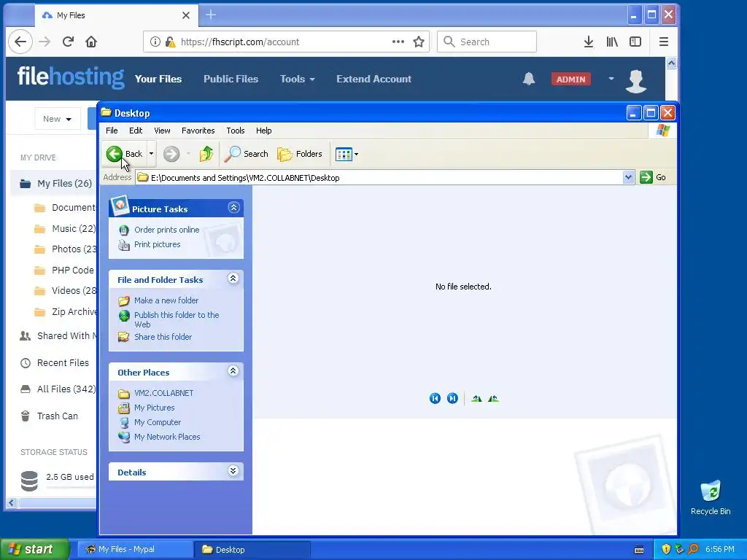Click the green Go button beside the address bar

coord(653,178)
